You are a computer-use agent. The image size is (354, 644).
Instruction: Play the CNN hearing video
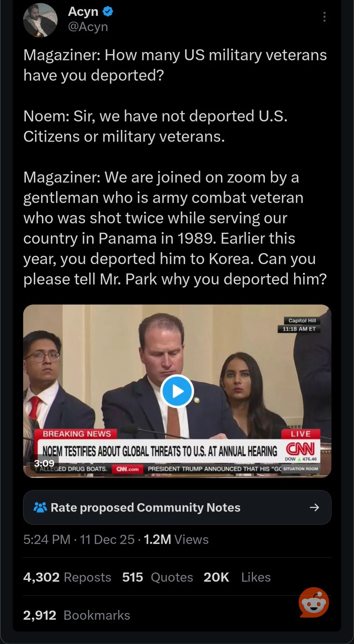click(177, 391)
